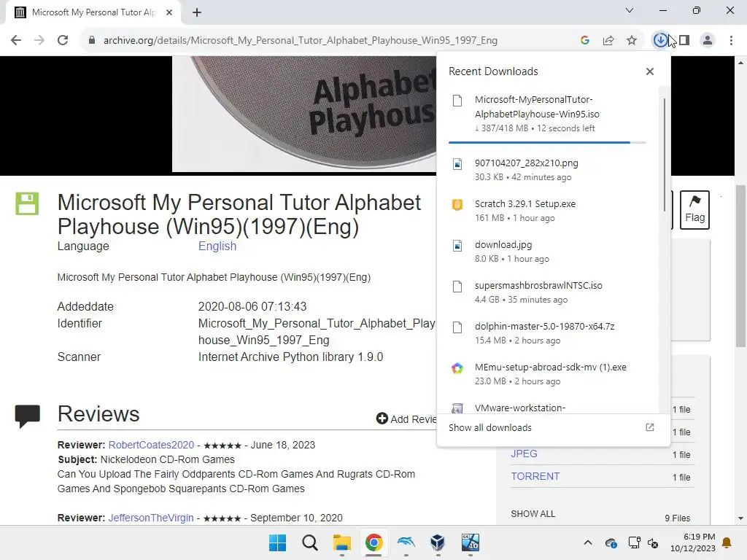Open Windows Search from taskbar
This screenshot has height=560, width=747.
point(309,542)
